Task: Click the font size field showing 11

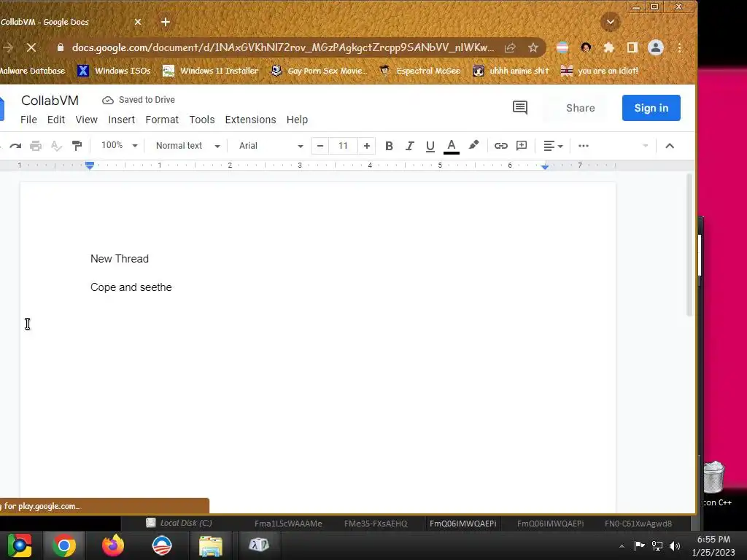Action: click(x=343, y=146)
